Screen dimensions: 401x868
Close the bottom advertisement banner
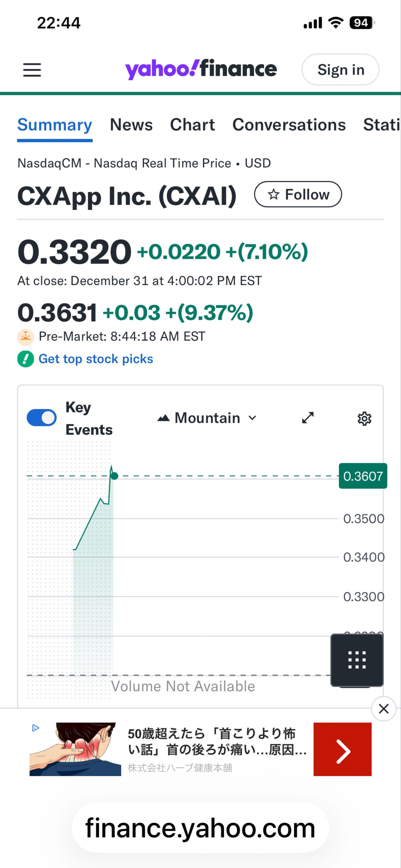[383, 709]
